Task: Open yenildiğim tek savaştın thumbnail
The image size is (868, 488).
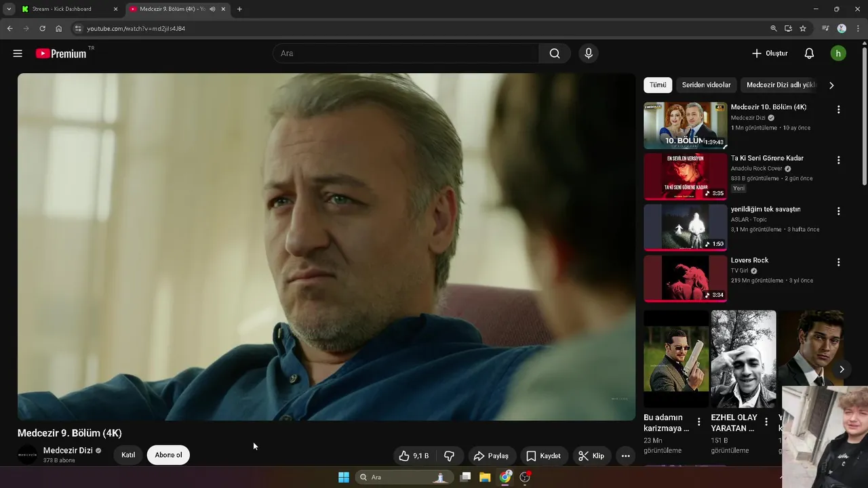Action: pos(685,227)
